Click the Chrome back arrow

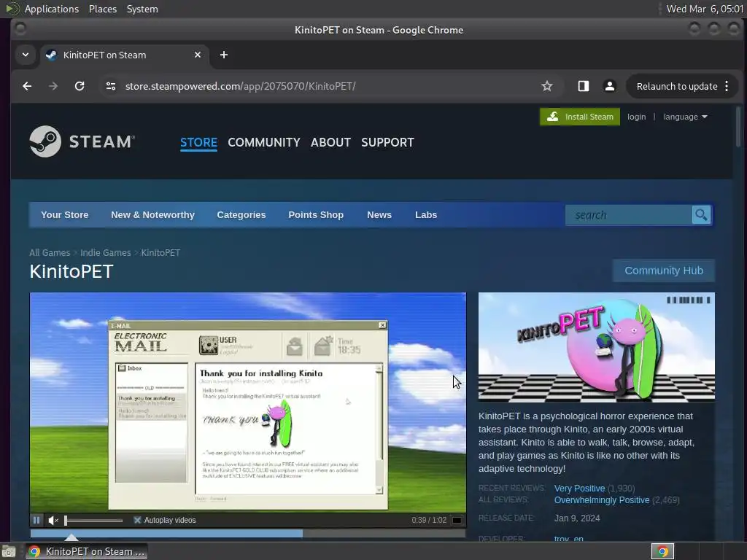(x=27, y=86)
